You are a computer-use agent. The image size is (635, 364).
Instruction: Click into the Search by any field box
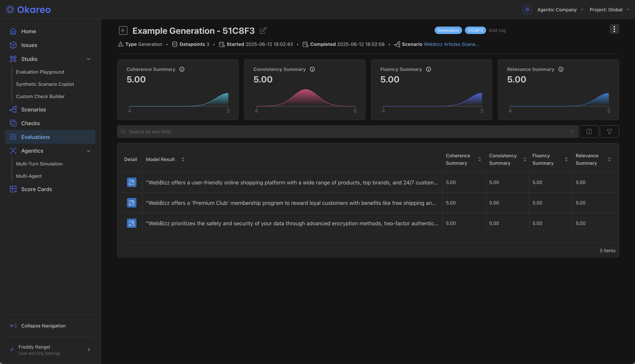tap(348, 131)
